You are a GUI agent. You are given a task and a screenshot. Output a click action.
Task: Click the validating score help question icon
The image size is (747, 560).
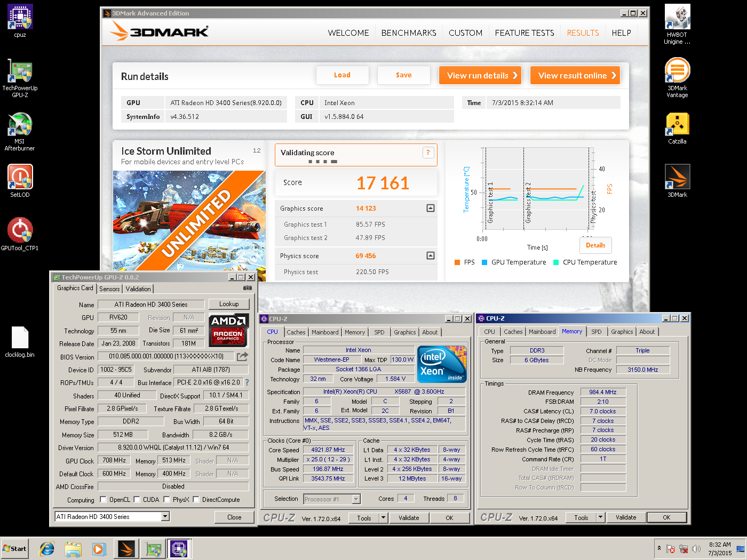[428, 153]
